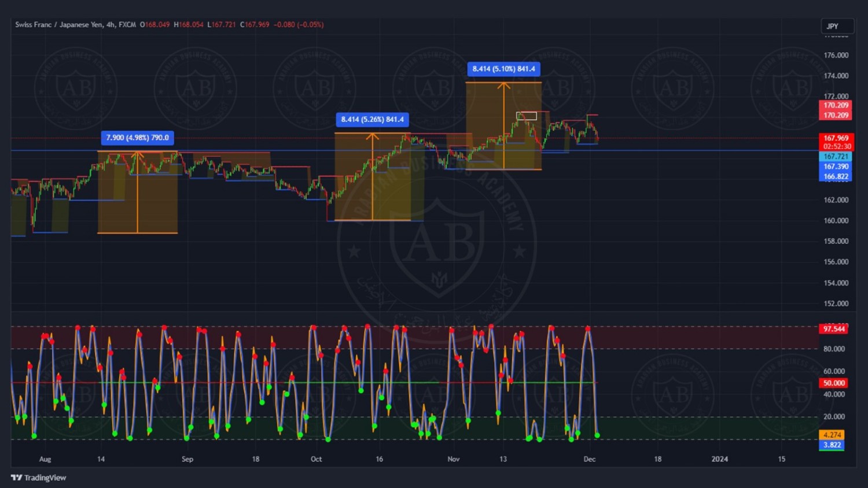This screenshot has height=488, width=868.
Task: Click the Aug label on time axis
Action: point(45,459)
